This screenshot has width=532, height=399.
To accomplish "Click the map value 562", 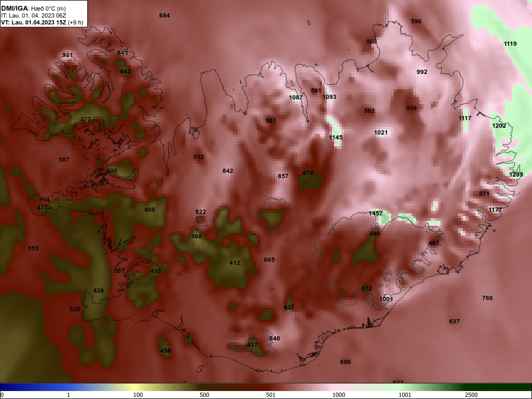I will click(x=370, y=111).
